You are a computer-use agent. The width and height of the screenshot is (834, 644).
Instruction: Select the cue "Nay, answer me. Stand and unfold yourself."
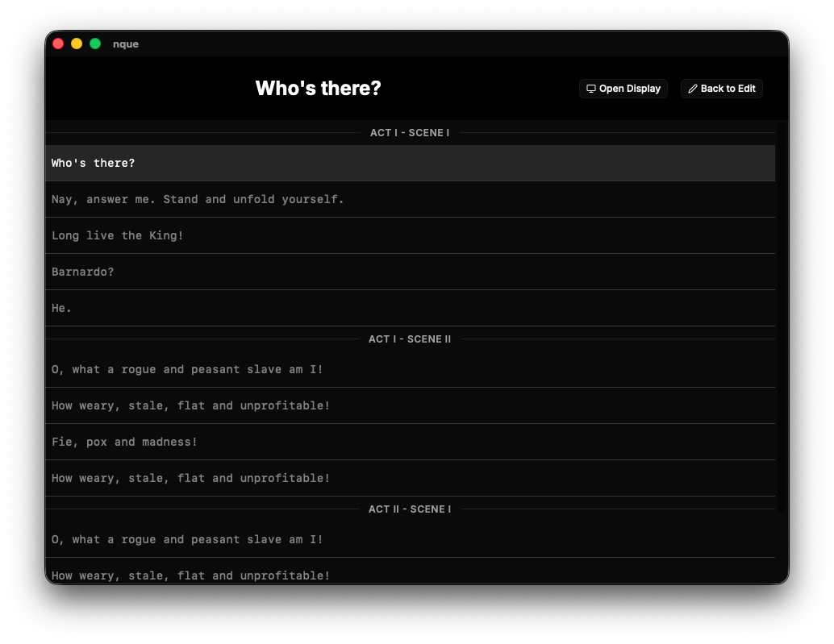click(x=410, y=199)
